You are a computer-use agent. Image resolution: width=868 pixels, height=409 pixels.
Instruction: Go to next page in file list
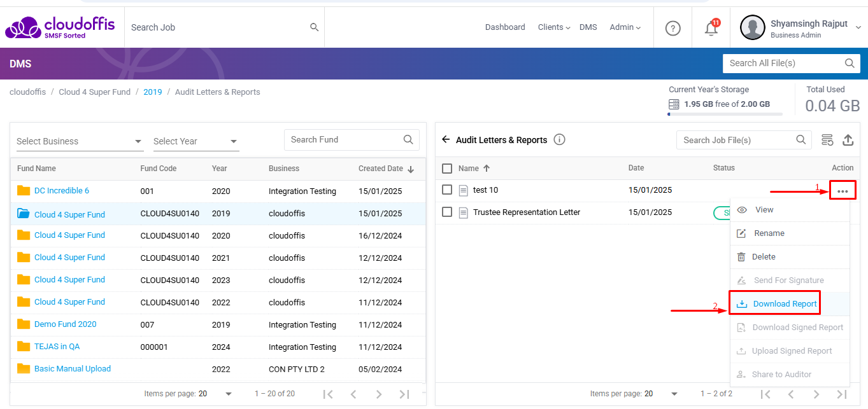(816, 394)
